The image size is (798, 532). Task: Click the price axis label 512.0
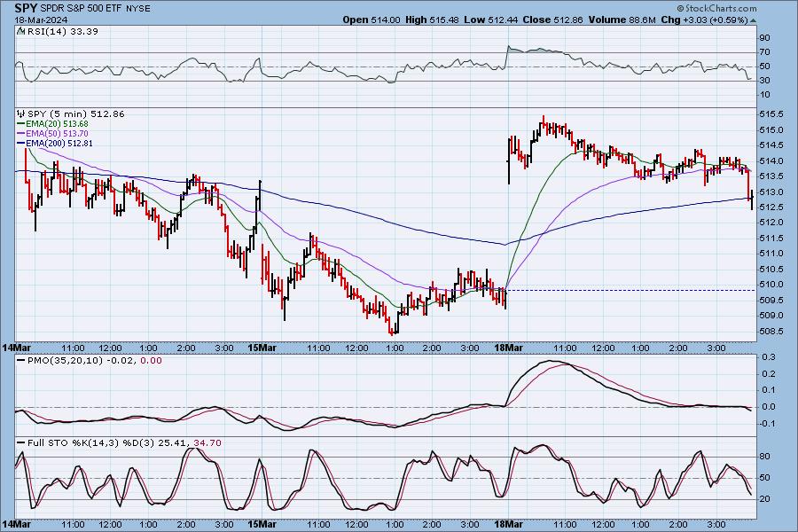pyautogui.click(x=771, y=223)
